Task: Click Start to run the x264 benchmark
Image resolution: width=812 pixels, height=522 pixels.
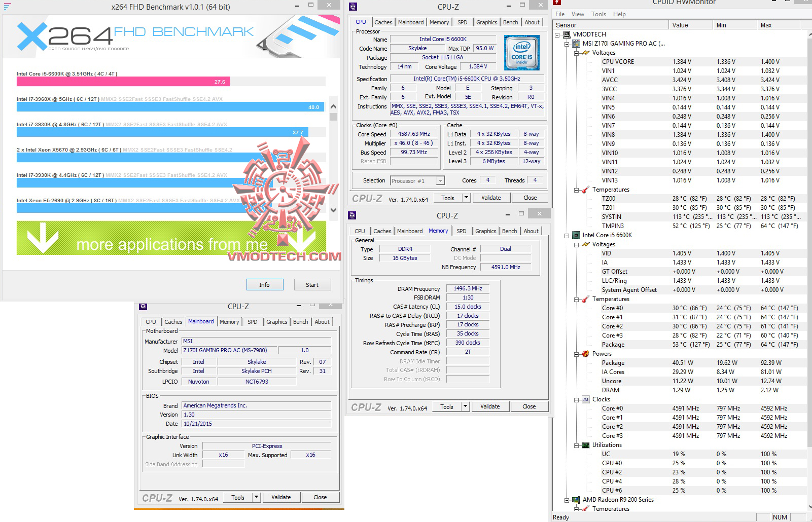Action: coord(312,285)
